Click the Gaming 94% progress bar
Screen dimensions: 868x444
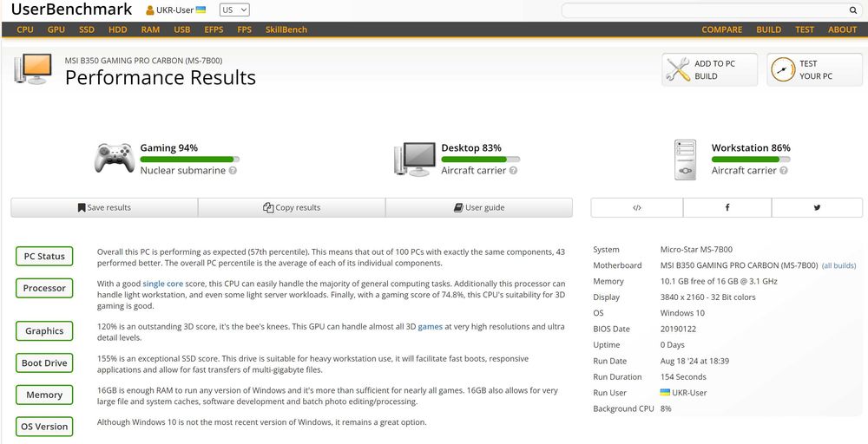tap(190, 160)
